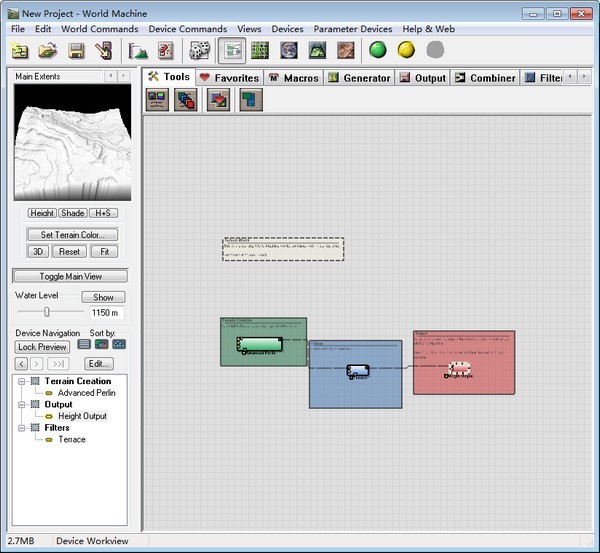Screen dimensions: 600x553
Task: Collapse the Terrain Creation tree group
Action: pos(22,381)
